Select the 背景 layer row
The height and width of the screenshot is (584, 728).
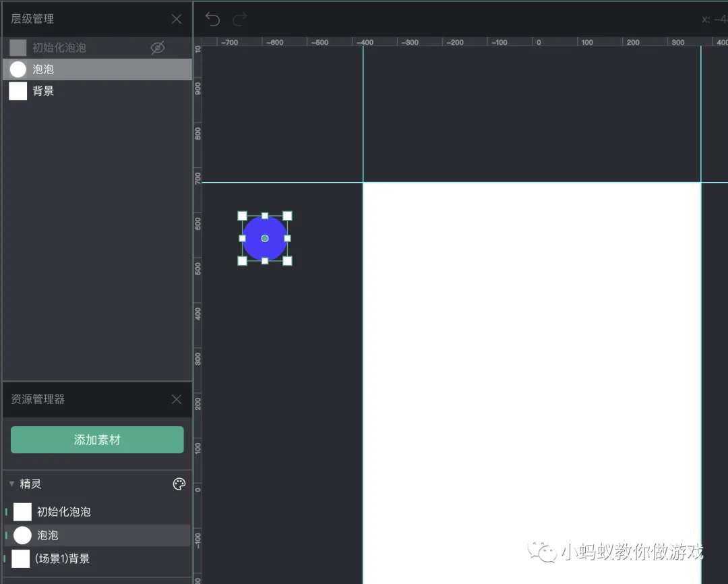pos(98,91)
